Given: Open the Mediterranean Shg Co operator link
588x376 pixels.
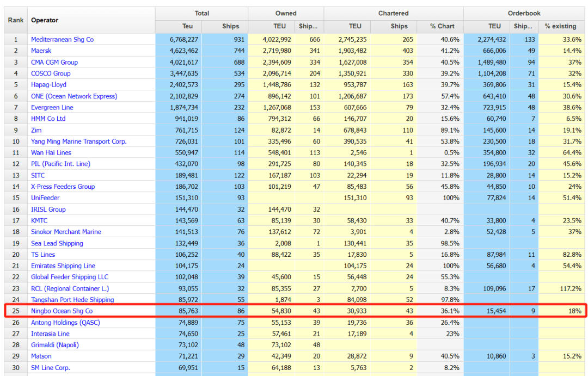Looking at the screenshot, I should (62, 39).
